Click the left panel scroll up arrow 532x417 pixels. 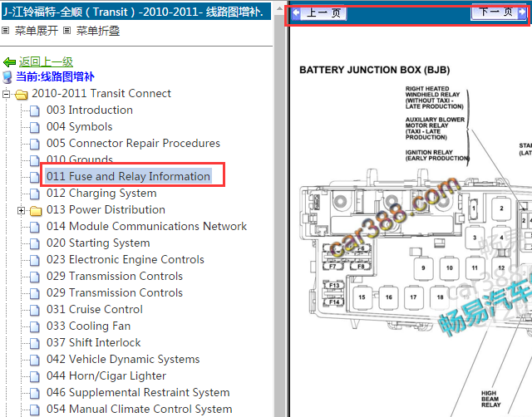279,8
